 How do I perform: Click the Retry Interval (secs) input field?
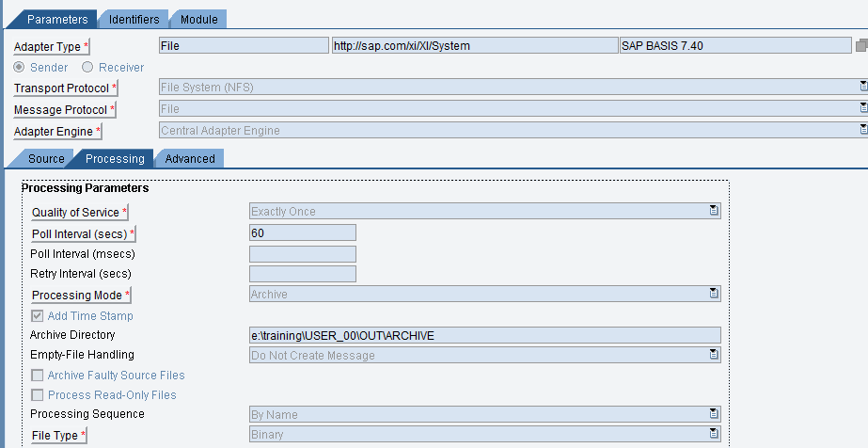(303, 274)
